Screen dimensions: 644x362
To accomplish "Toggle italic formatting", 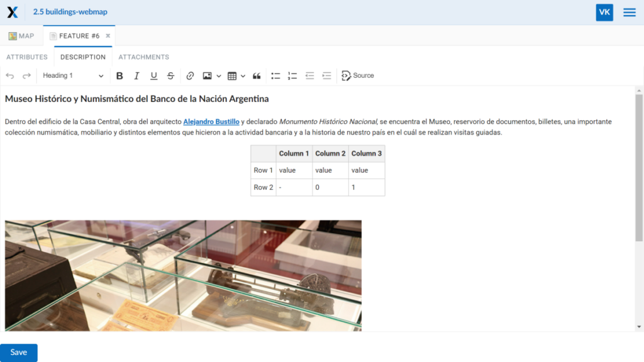I will click(136, 75).
